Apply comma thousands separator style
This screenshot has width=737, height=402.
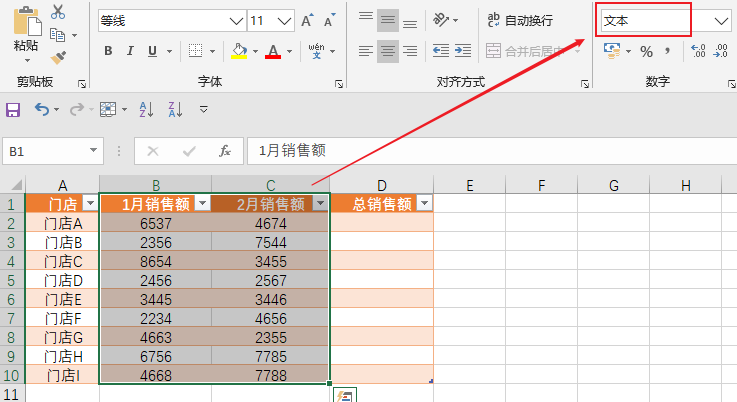pyautogui.click(x=667, y=51)
